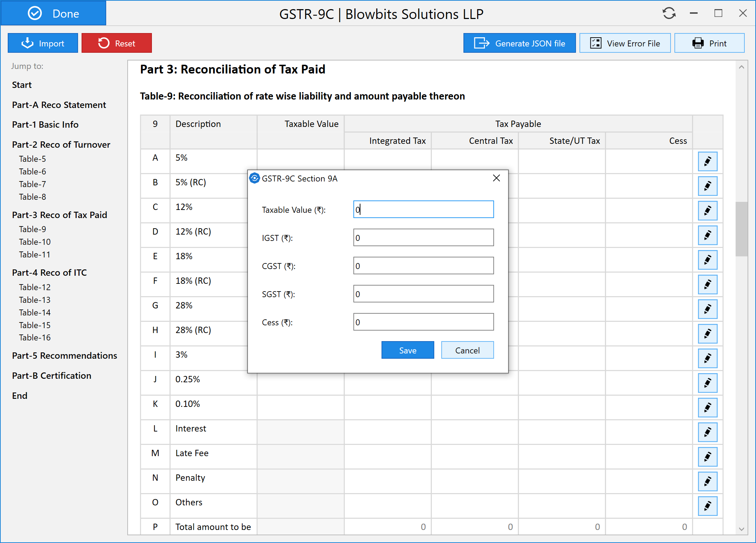Click the edit pencil for the 28% row
This screenshot has height=543, width=756.
click(707, 309)
